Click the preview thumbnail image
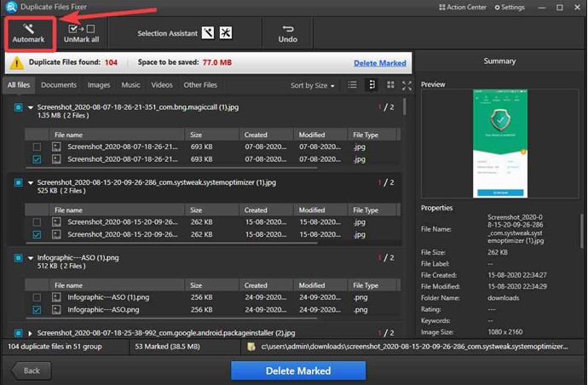The width and height of the screenshot is (588, 385). click(500, 144)
